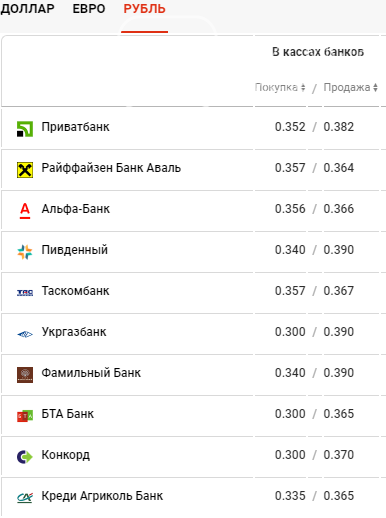This screenshot has width=386, height=518.
Task: Click the Конкорд bank name
Action: tap(66, 455)
